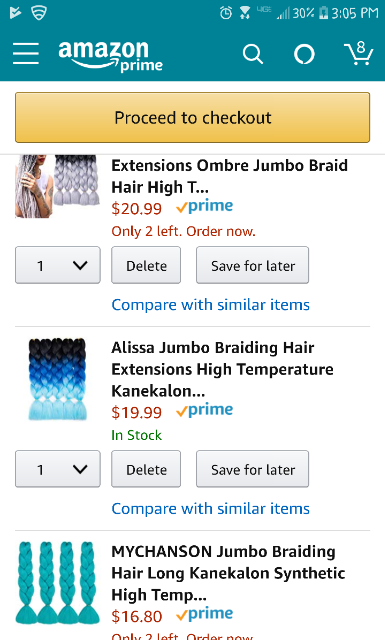Compare Alissa hair with similar items
The width and height of the screenshot is (385, 640).
(211, 509)
